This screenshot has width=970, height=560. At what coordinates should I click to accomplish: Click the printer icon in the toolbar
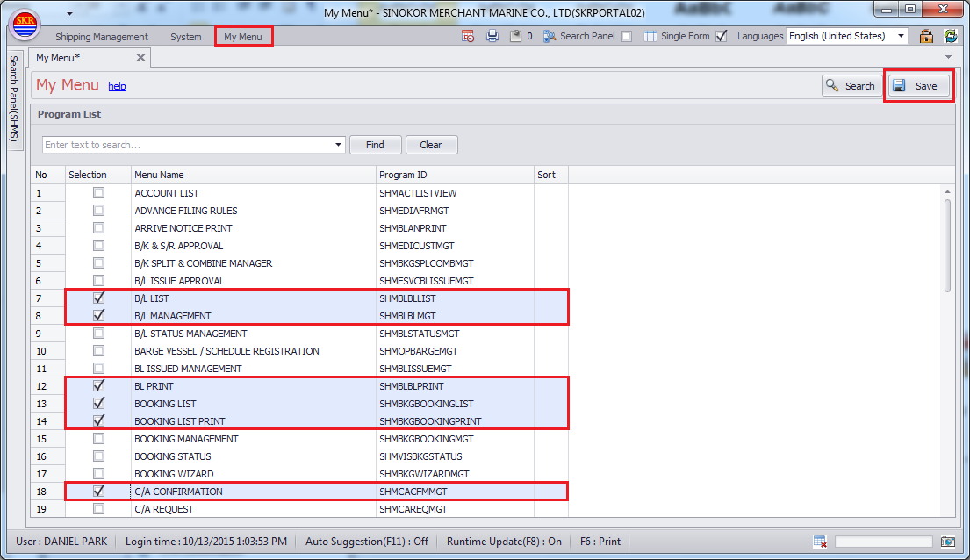point(492,37)
